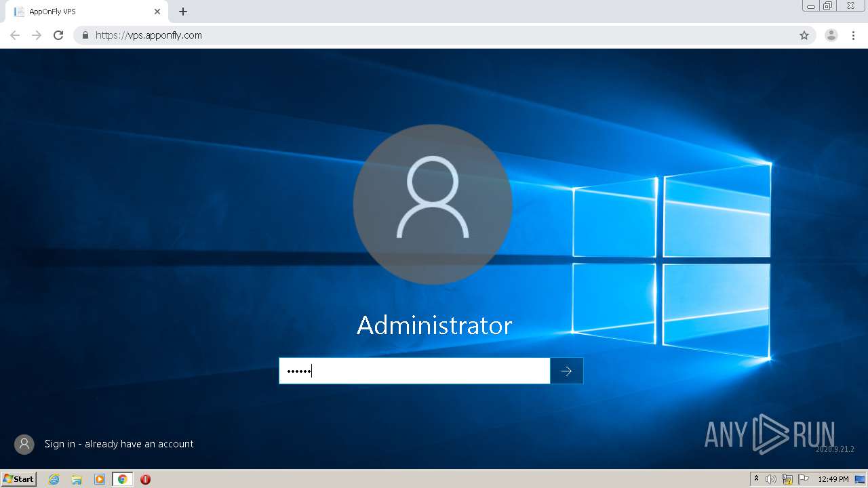Image resolution: width=868 pixels, height=488 pixels.
Task: Open the Chrome profile avatar
Action: pyautogui.click(x=831, y=35)
